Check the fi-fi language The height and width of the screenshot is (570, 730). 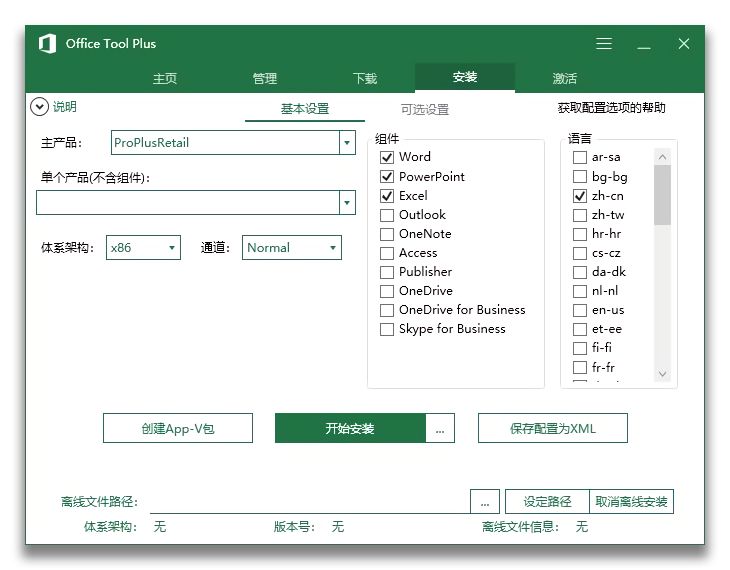[580, 348]
